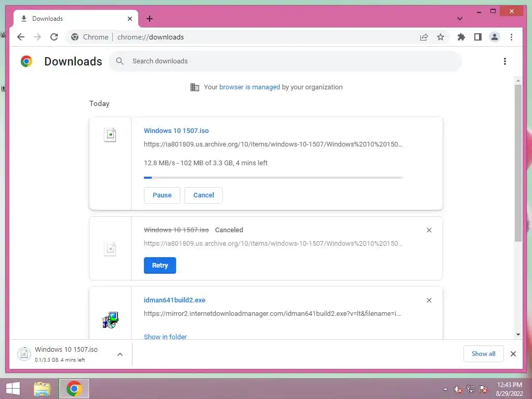Click the Chrome taskbar icon
532x399 pixels.
tap(74, 389)
